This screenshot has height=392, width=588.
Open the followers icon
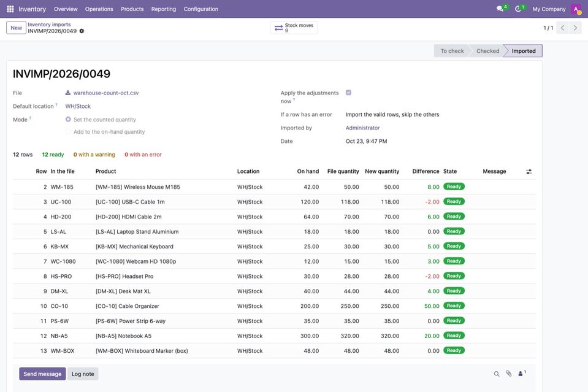click(522, 373)
